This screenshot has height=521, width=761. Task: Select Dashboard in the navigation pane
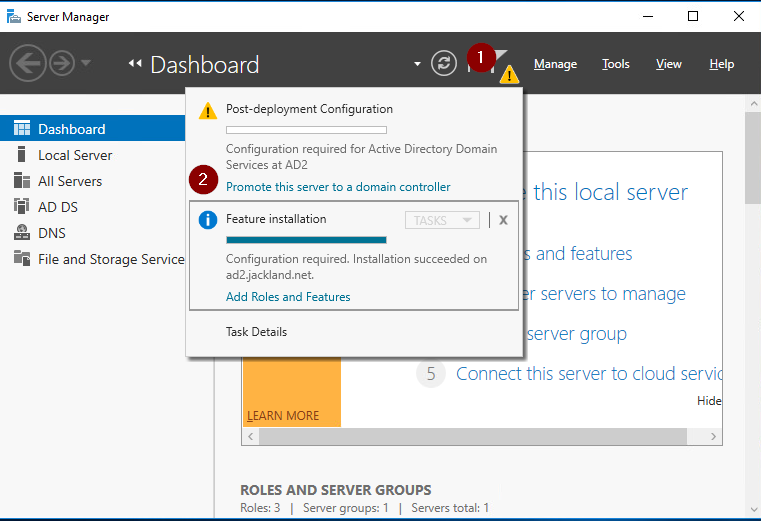coord(71,129)
